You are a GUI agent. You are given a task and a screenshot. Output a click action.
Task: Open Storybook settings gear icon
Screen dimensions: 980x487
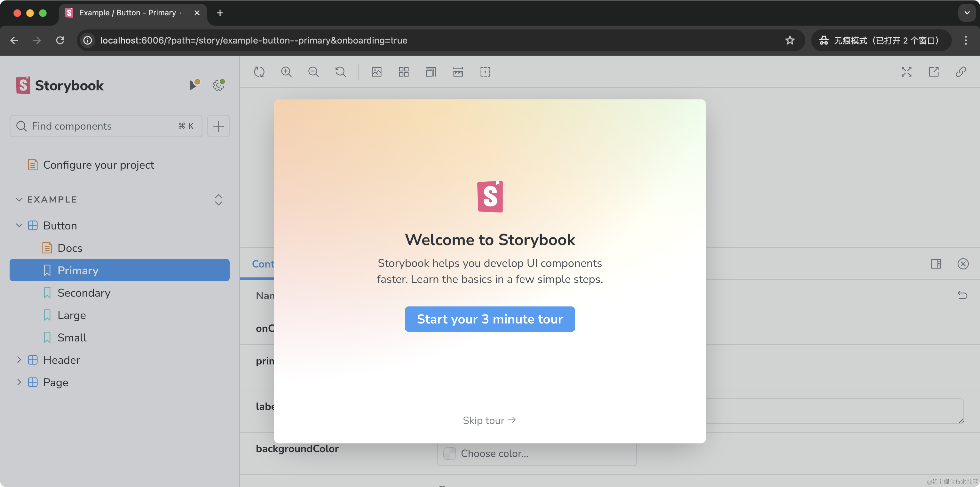coord(219,85)
